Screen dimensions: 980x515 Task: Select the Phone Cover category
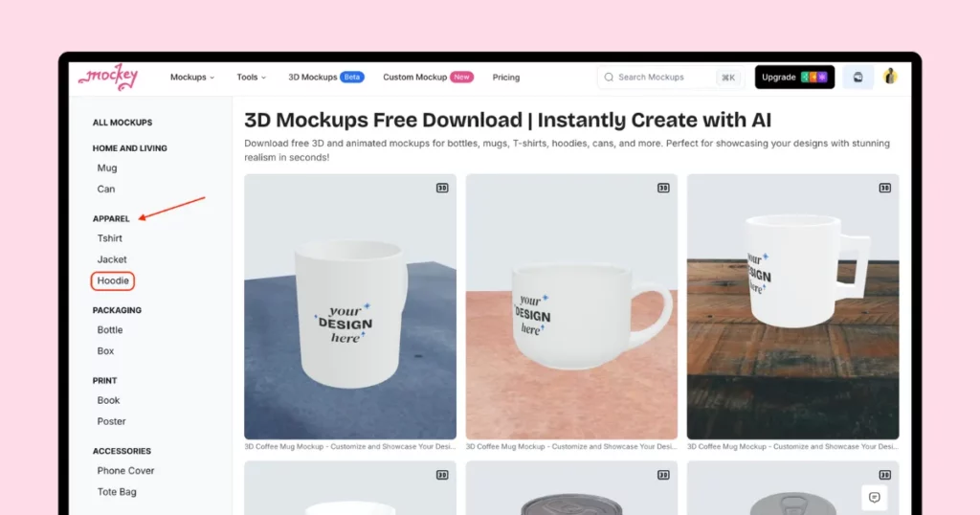125,471
